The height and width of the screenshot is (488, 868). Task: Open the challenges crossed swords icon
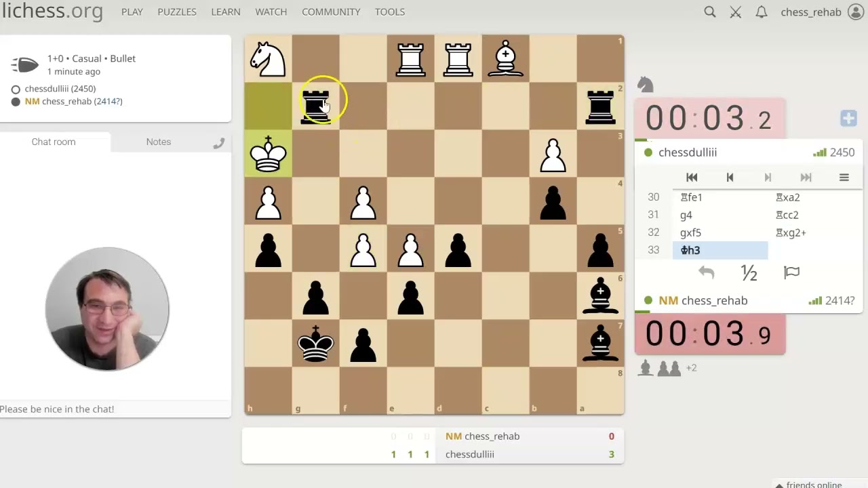coord(736,12)
